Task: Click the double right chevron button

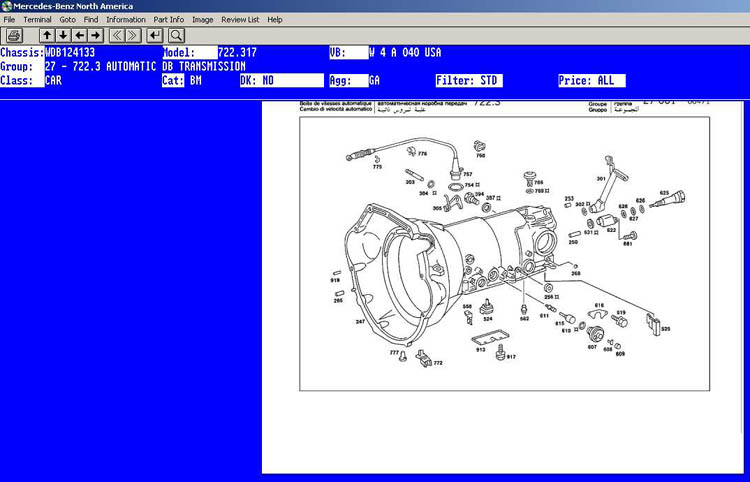Action: click(134, 35)
